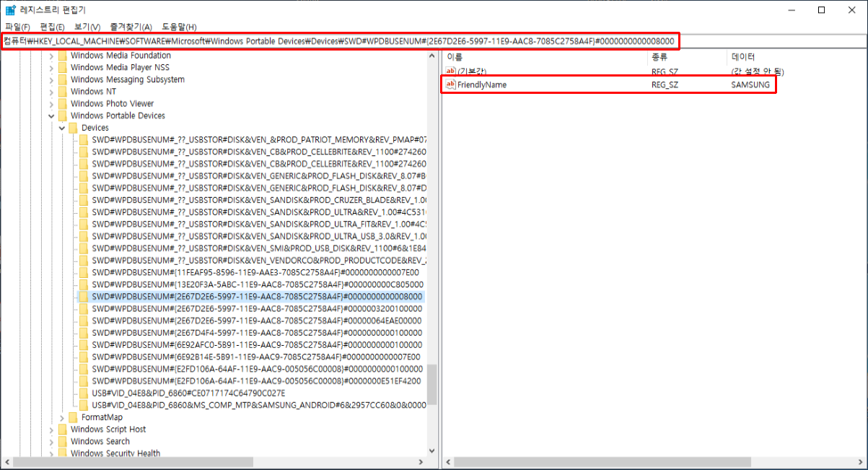Click the tree pane vertical scrollbar thumb

(431, 383)
